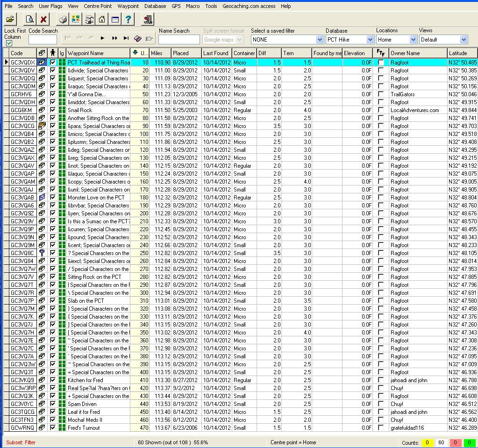Viewport: 478px width, 448px height.
Task: Check the FTF box for GC3VQDX
Action: [x=381, y=62]
